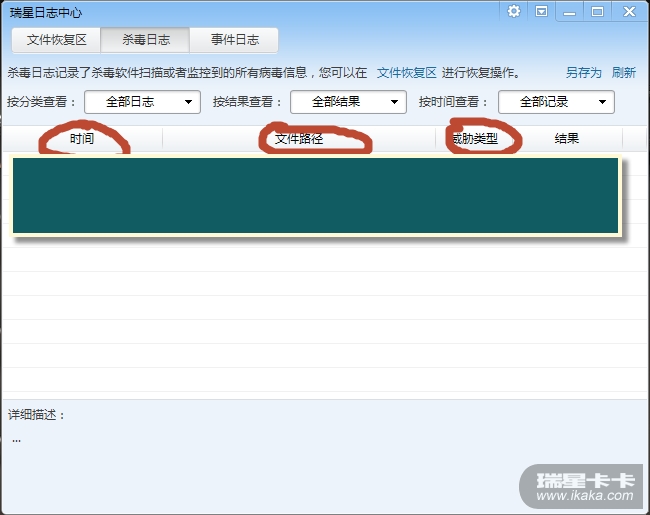The height and width of the screenshot is (515, 650).
Task: Sort by the 结果 column header
Action: point(567,138)
